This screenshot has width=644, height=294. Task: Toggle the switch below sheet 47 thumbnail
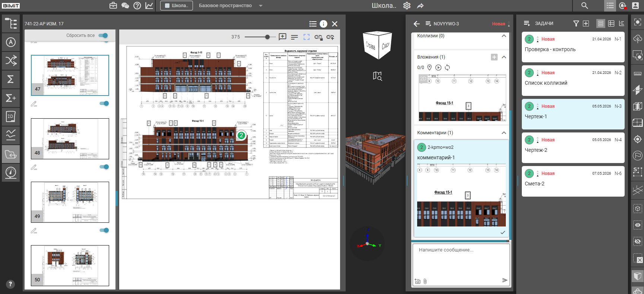click(104, 103)
